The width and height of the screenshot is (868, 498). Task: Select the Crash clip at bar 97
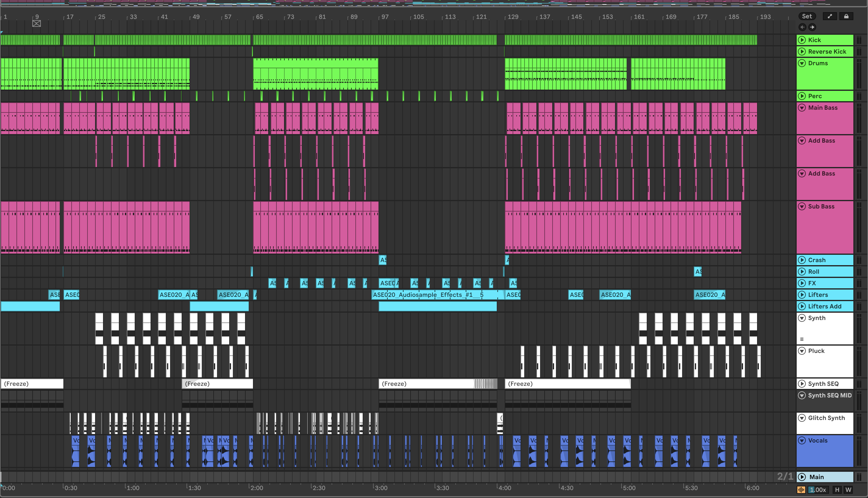[x=383, y=260]
